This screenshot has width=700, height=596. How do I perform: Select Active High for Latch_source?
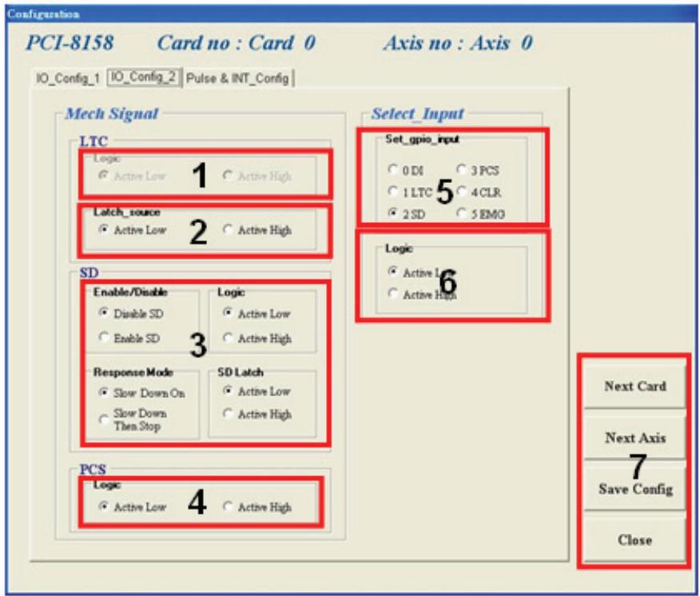pyautogui.click(x=257, y=230)
